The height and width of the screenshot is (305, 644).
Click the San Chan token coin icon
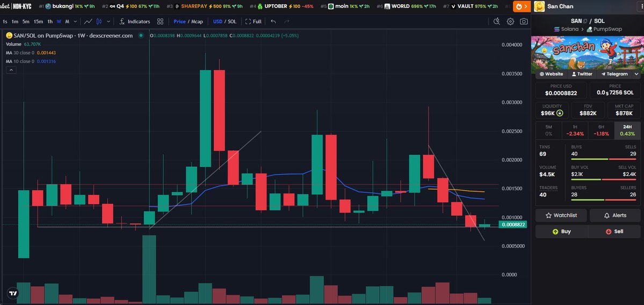tap(539, 6)
